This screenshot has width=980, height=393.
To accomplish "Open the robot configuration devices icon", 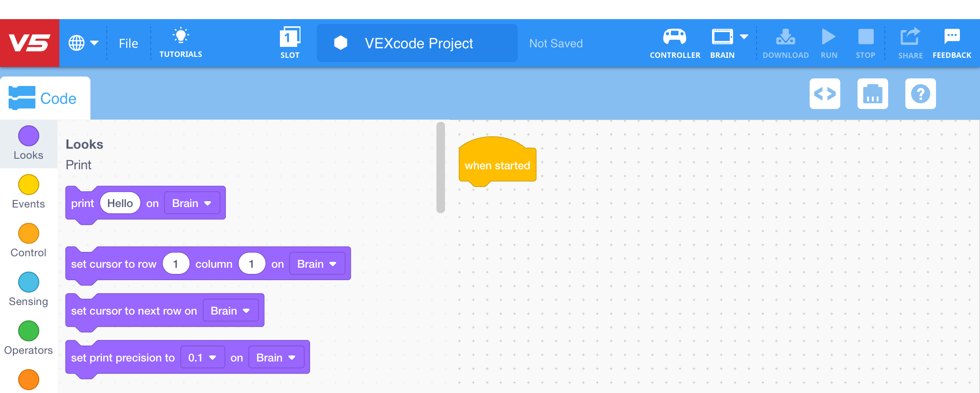I will click(x=872, y=94).
